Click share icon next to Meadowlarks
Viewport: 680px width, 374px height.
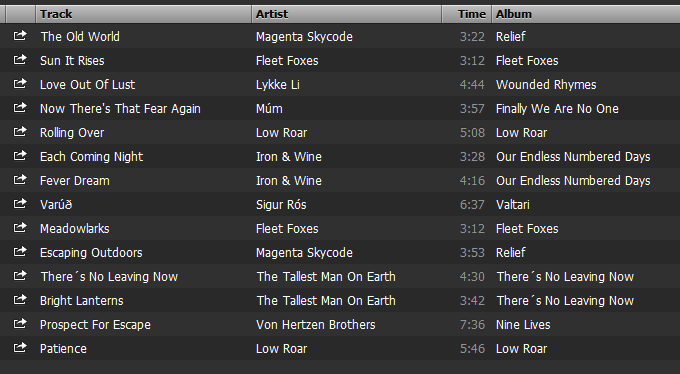click(20, 227)
